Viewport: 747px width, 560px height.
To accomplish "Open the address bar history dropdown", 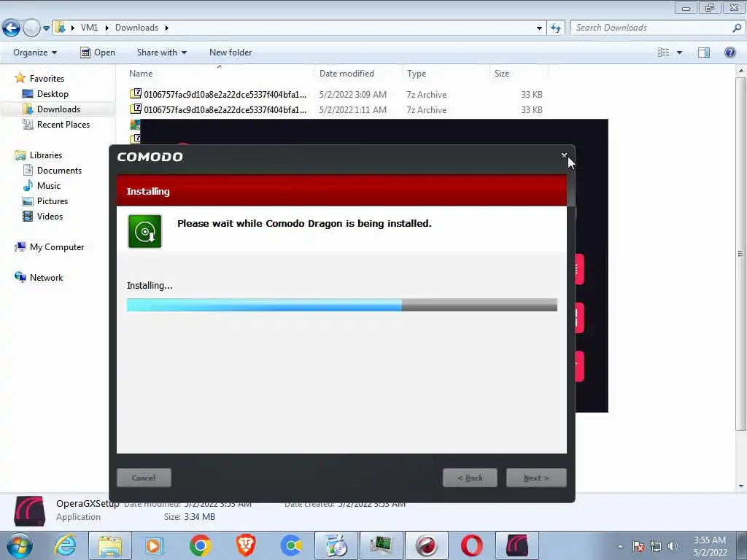I will (539, 28).
